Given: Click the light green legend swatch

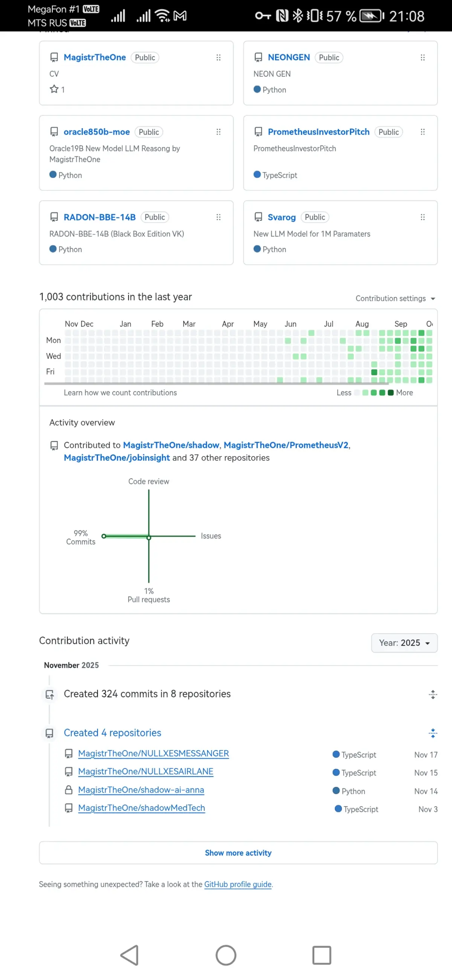Looking at the screenshot, I should click(365, 393).
